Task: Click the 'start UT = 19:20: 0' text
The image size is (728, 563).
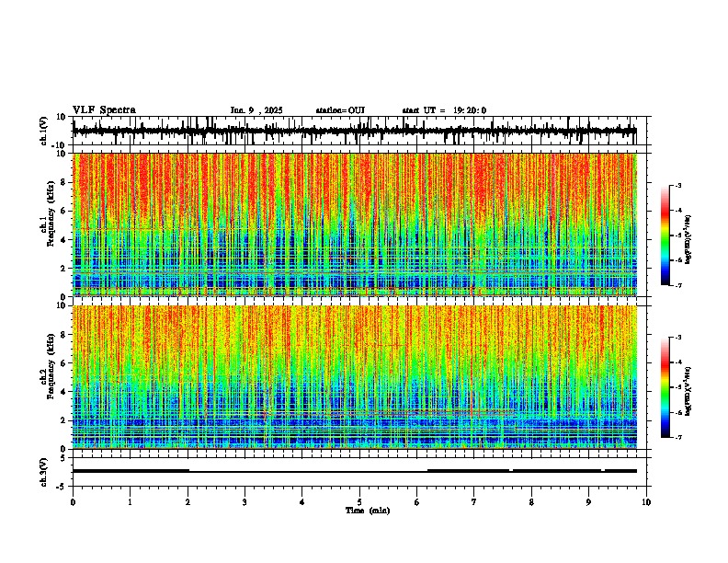Action: (x=444, y=110)
